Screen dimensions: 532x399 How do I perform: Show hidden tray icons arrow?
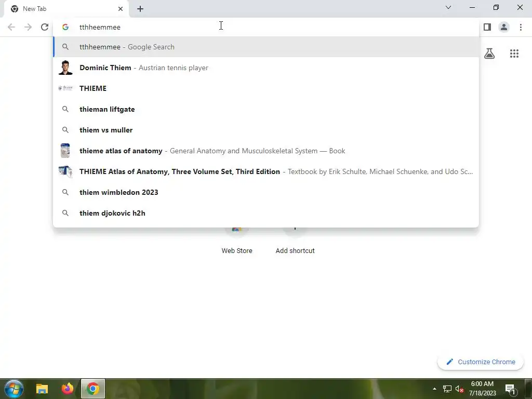434,389
